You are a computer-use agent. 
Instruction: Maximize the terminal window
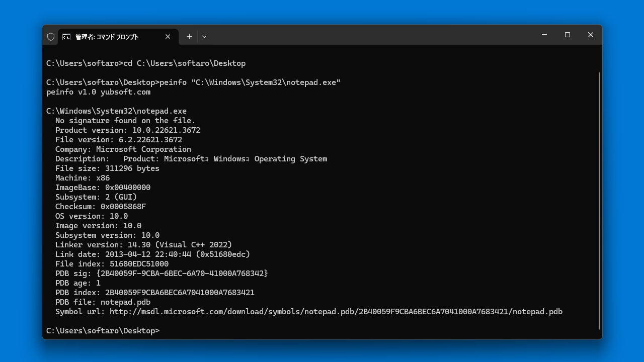point(568,35)
